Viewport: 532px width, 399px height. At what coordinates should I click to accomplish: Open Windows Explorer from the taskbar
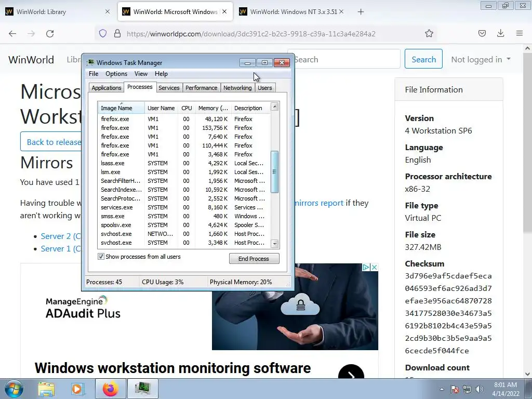(46, 389)
